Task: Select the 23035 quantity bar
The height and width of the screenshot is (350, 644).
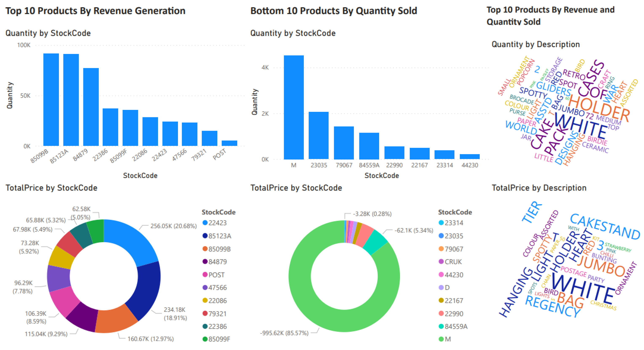Action: (x=318, y=135)
